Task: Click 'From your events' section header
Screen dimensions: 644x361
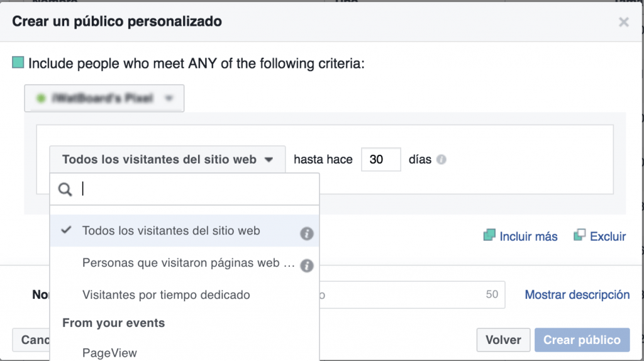Action: pyautogui.click(x=113, y=323)
